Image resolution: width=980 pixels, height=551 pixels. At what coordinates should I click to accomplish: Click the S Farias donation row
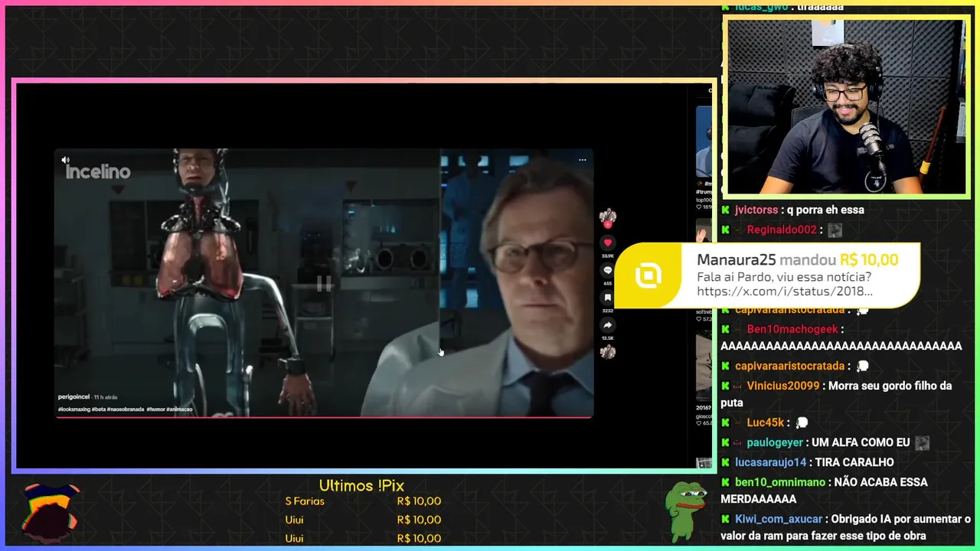(x=363, y=501)
